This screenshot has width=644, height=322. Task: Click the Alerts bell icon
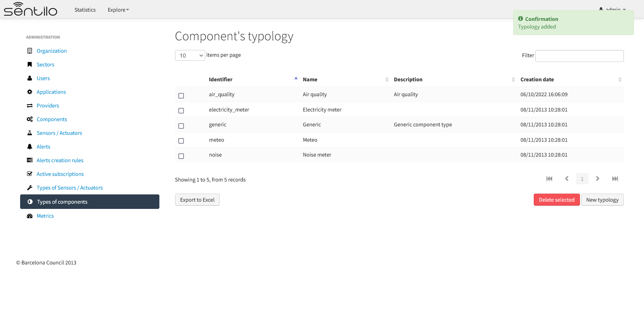click(29, 147)
